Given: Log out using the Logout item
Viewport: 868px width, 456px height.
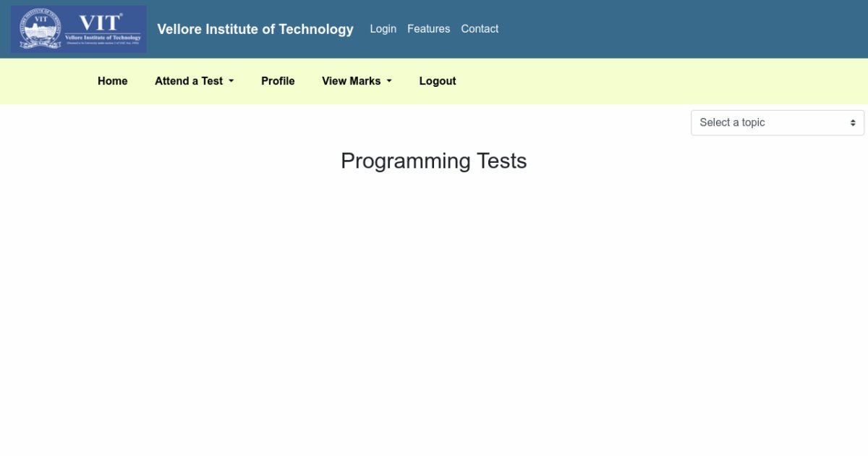Looking at the screenshot, I should (x=438, y=81).
